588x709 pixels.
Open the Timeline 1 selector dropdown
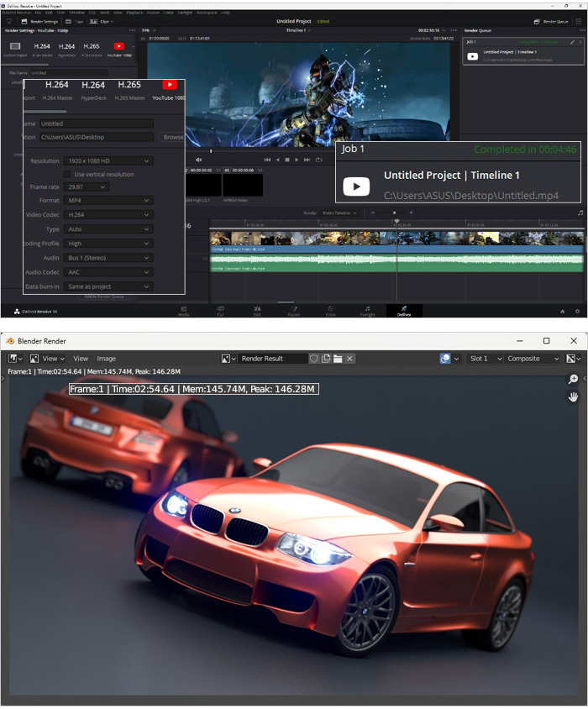coord(298,30)
